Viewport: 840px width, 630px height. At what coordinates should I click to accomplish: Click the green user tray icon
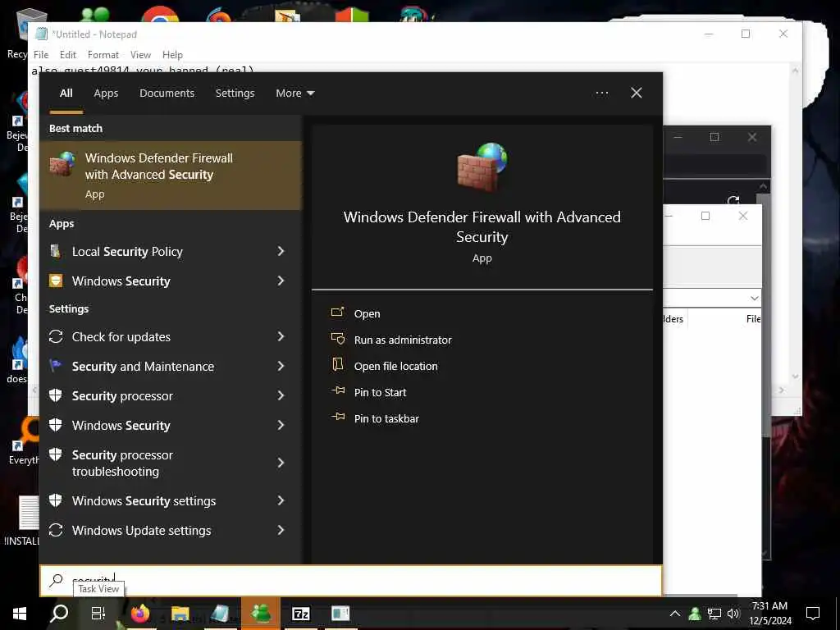point(695,614)
